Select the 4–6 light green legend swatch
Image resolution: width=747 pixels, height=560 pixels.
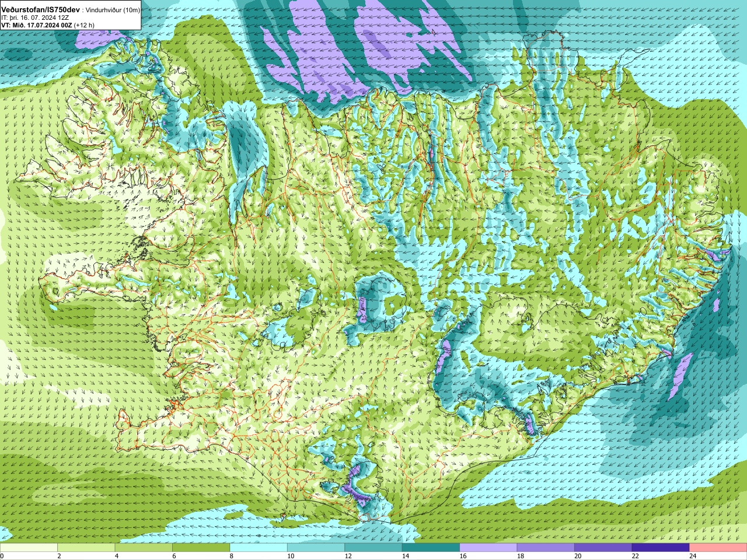[144, 548]
